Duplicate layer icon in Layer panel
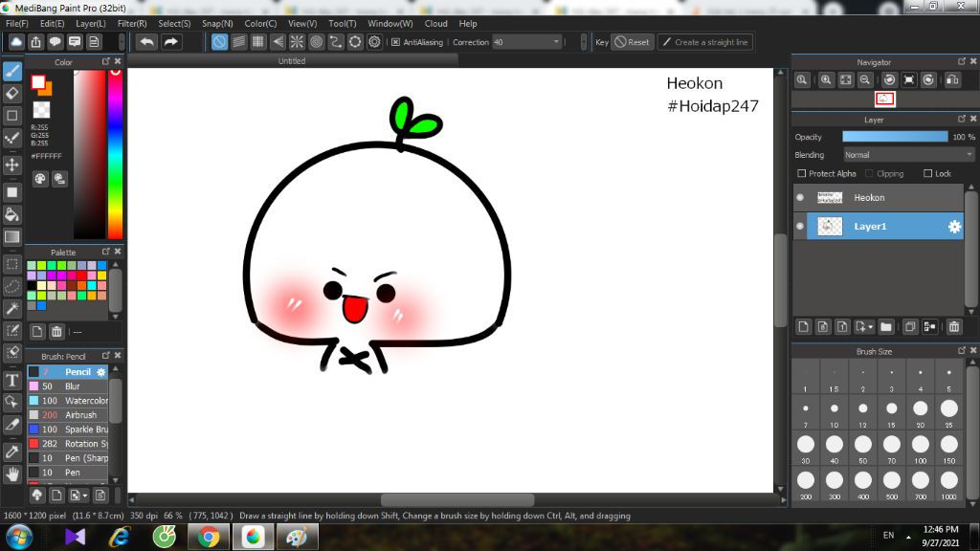This screenshot has width=980, height=551. (x=910, y=327)
